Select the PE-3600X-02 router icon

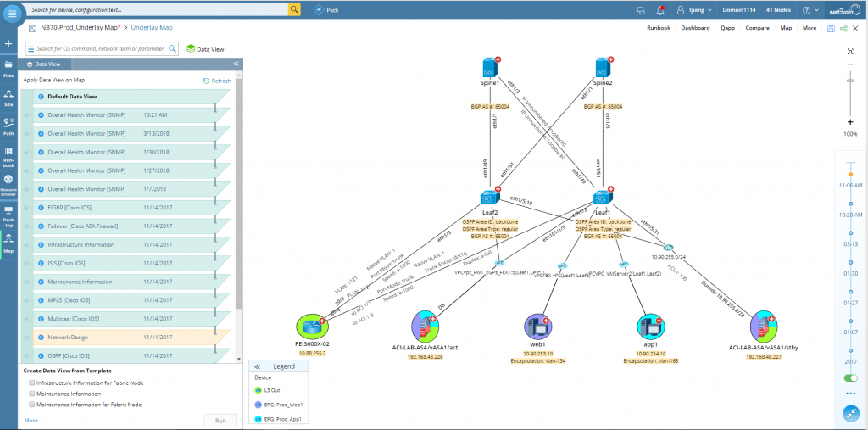tap(312, 327)
